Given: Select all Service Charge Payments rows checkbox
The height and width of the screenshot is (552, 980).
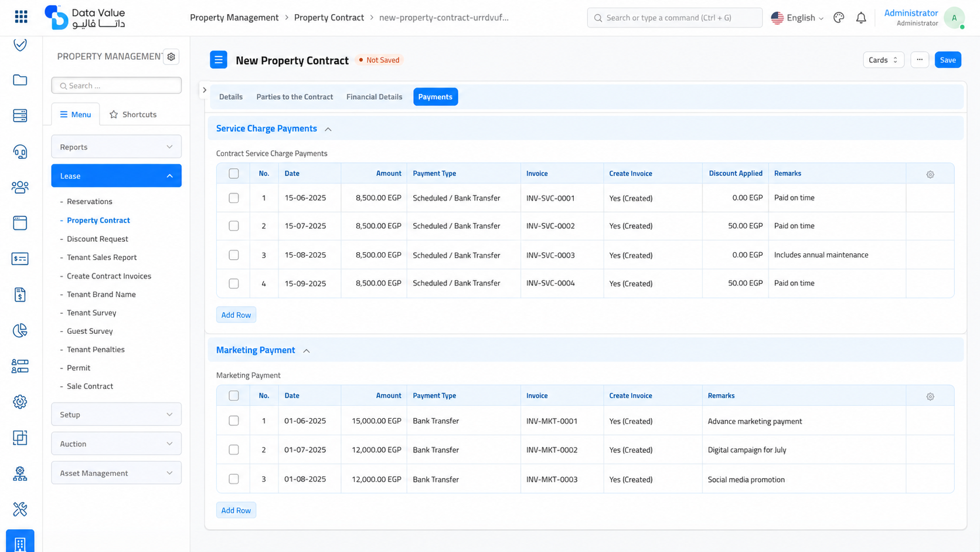Looking at the screenshot, I should click(234, 174).
